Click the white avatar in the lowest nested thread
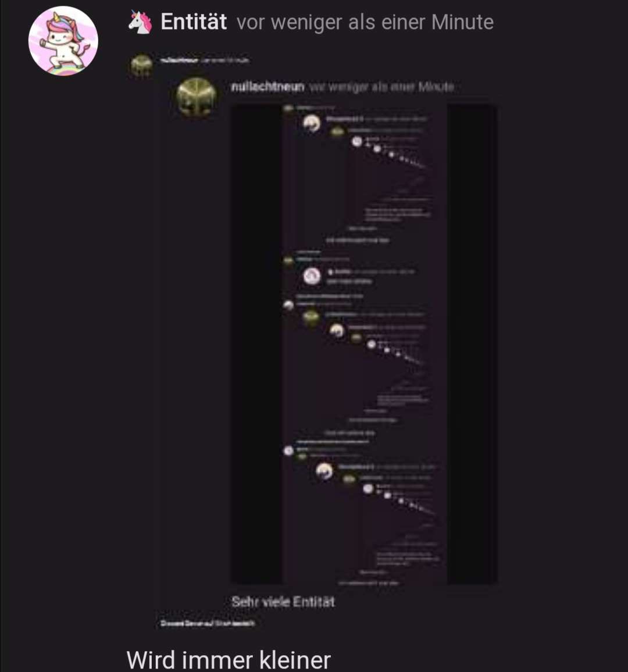 324,471
